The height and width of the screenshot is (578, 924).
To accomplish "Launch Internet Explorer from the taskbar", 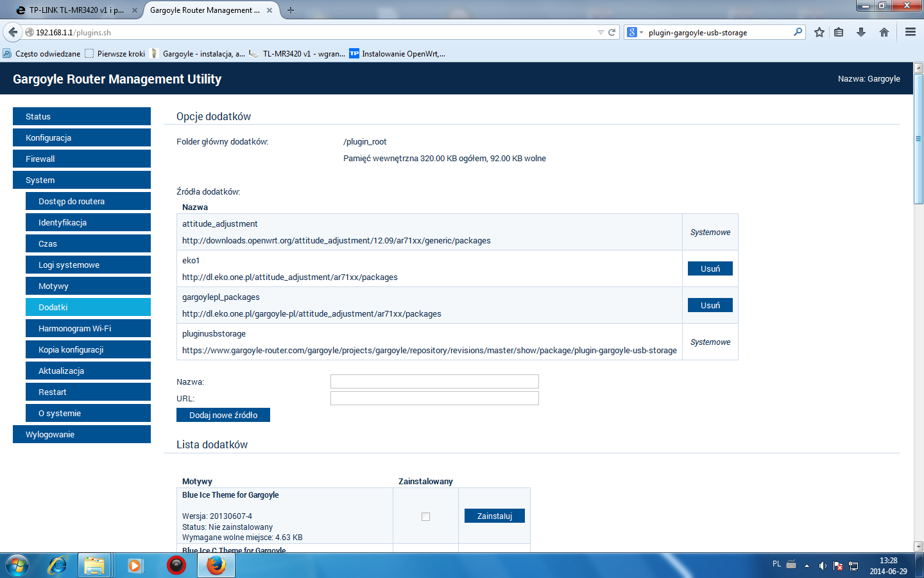I will click(58, 565).
